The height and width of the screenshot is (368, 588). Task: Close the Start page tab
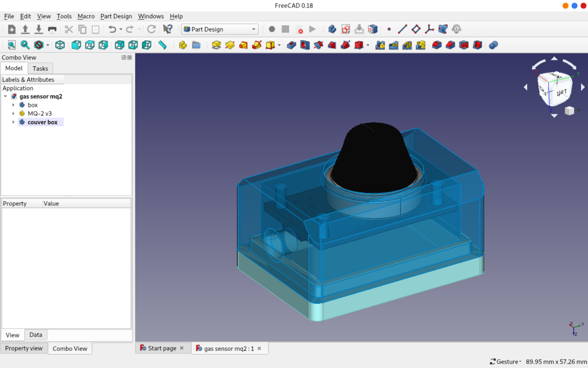point(181,348)
